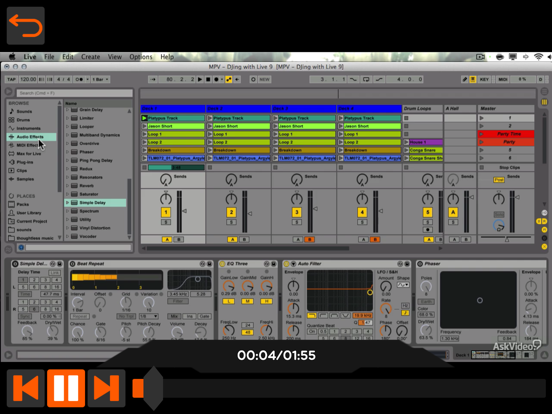Toggle the metronome button
Viewport: 552px width, 414px height.
click(79, 80)
